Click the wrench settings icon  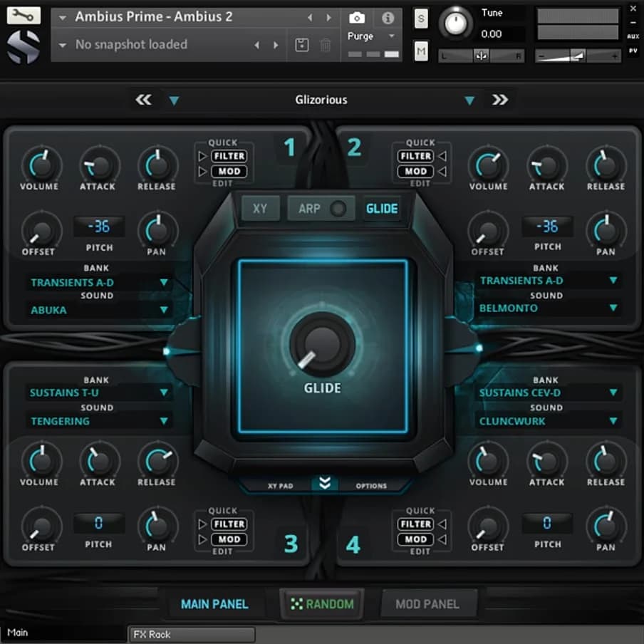click(x=24, y=15)
